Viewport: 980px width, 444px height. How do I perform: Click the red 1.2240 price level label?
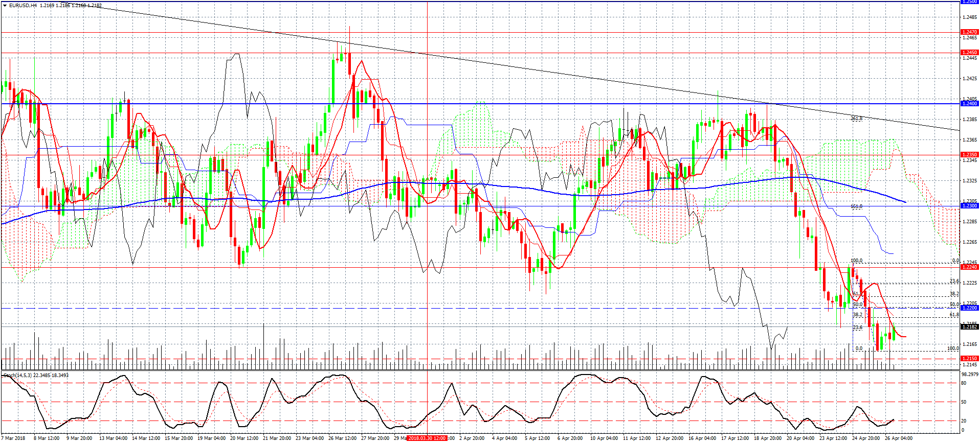(x=969, y=267)
